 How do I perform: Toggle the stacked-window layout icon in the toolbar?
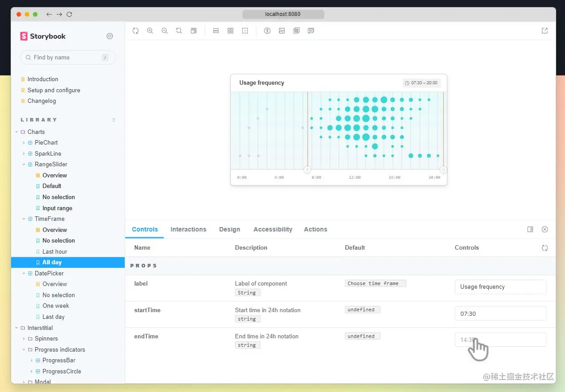point(194,31)
